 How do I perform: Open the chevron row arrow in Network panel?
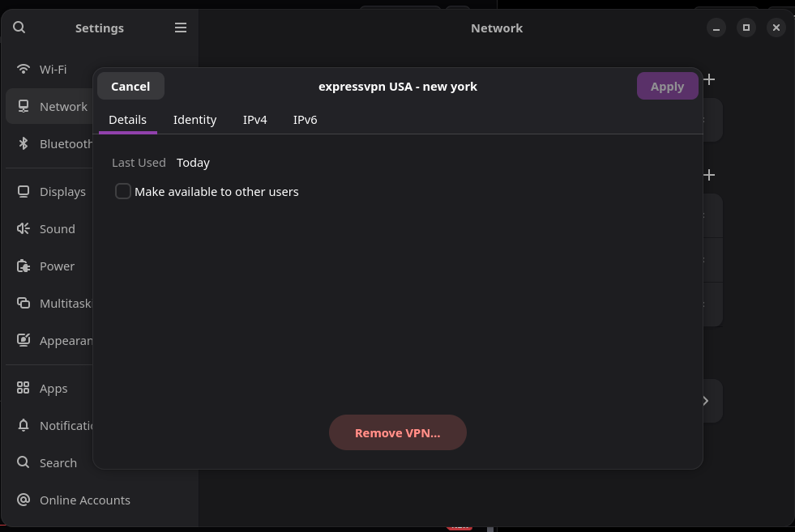[706, 401]
